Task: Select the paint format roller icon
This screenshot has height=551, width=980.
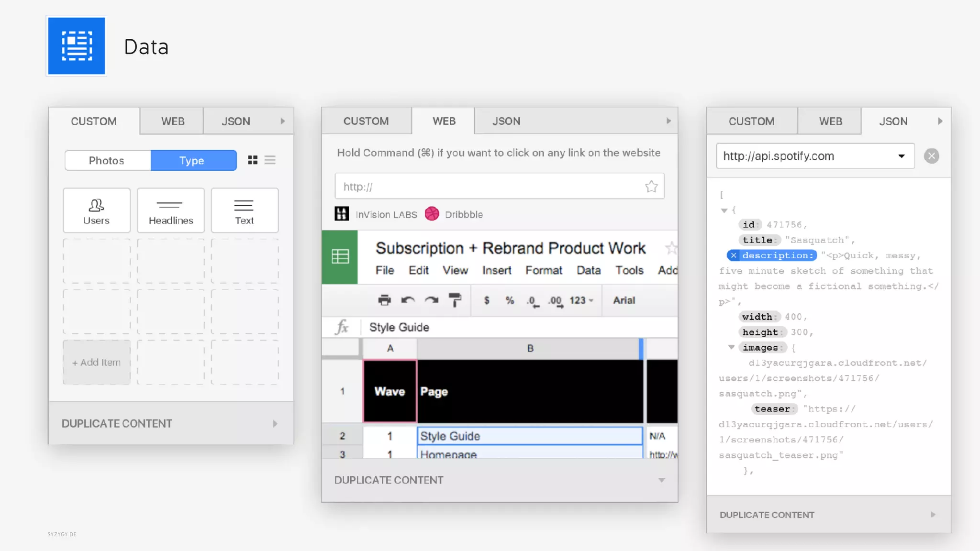Action: click(x=455, y=300)
